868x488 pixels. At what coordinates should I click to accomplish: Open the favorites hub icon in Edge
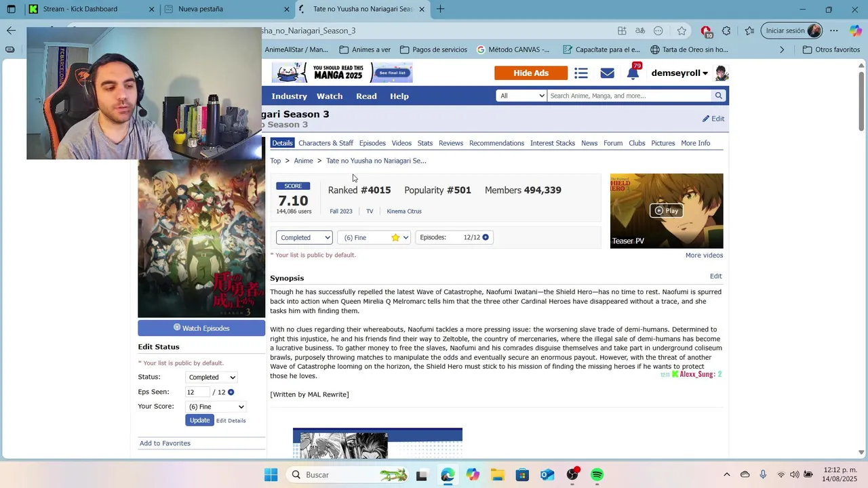(x=749, y=30)
